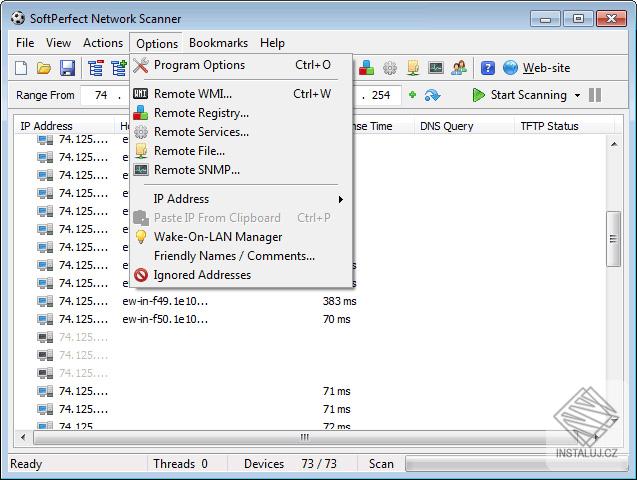Follow the Web-site link
Viewport: 637px width, 480px height.
pos(546,68)
